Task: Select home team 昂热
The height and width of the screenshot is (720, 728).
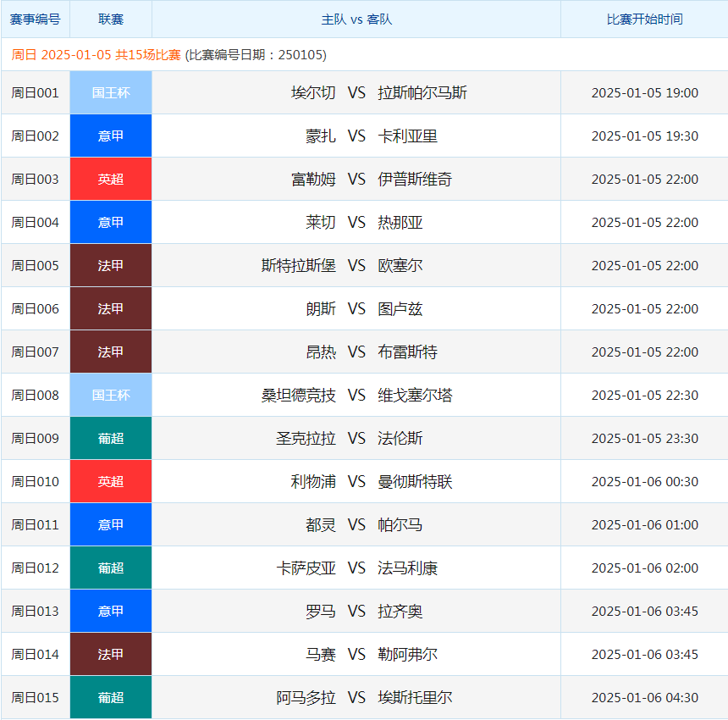Action: tap(321, 352)
